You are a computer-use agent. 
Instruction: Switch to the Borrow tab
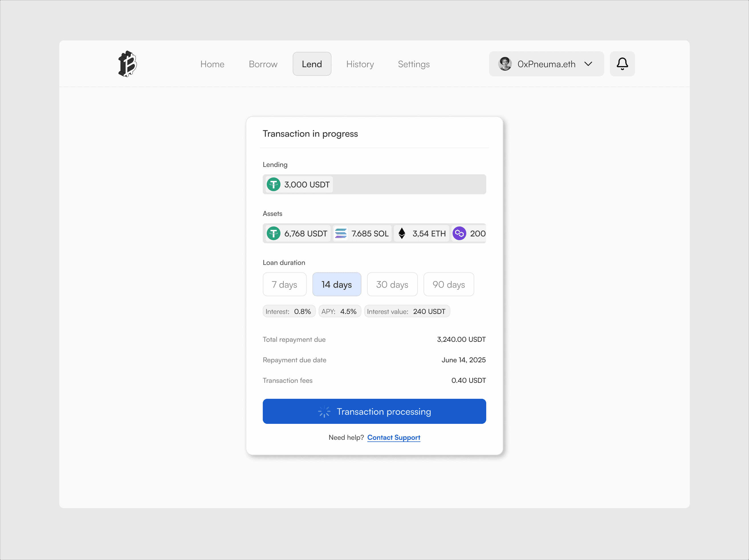point(263,64)
